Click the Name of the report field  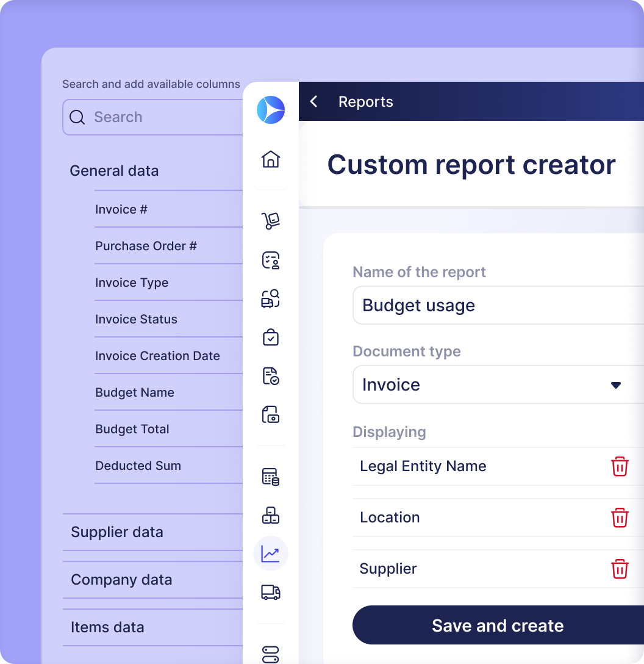coord(498,306)
